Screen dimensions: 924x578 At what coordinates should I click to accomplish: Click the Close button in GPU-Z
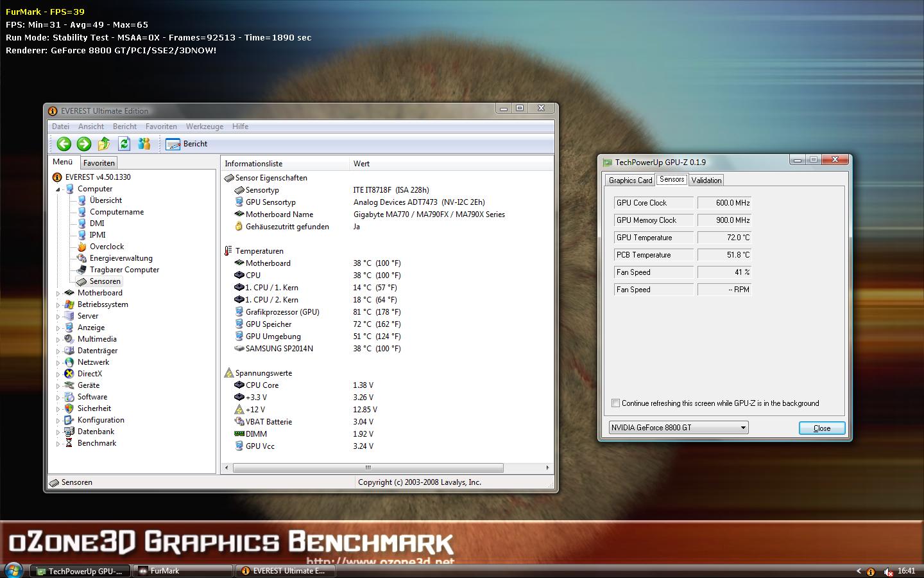(822, 428)
